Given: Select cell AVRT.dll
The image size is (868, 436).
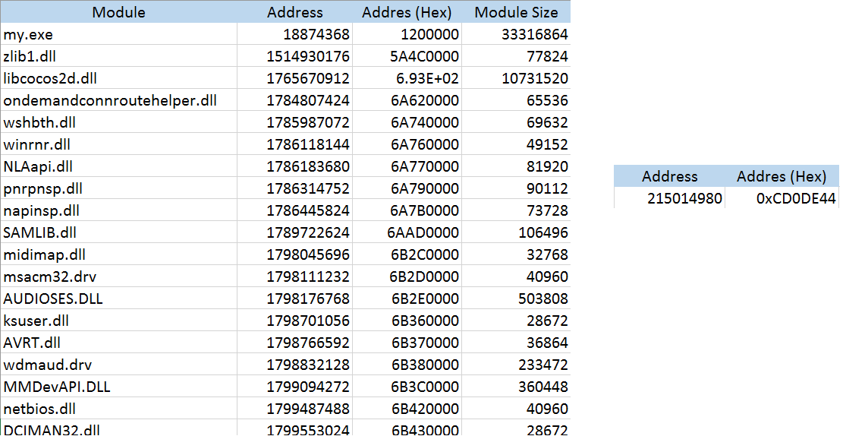Looking at the screenshot, I should 118,343.
